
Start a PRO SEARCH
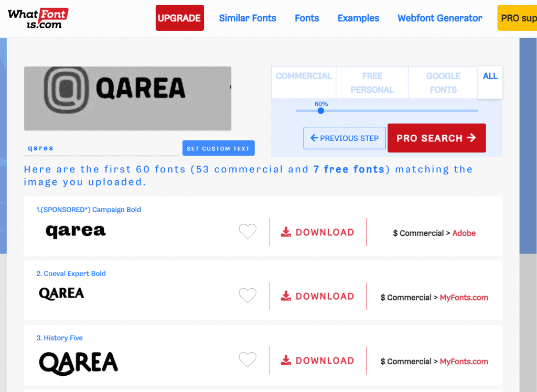tap(437, 138)
